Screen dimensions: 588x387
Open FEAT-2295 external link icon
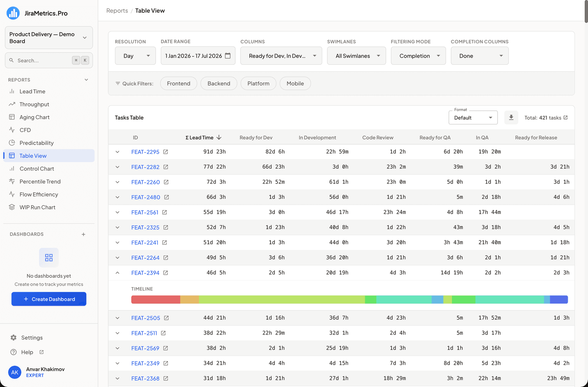[165, 152]
